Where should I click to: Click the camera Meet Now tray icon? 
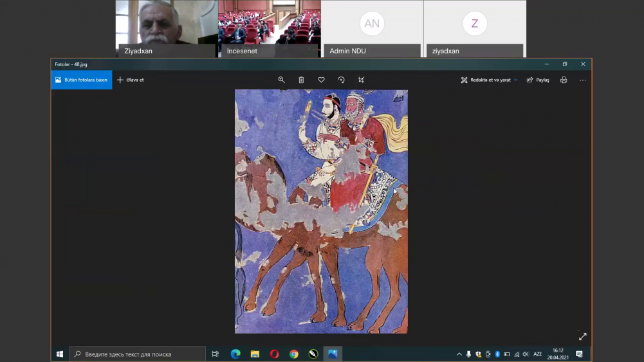(488, 354)
